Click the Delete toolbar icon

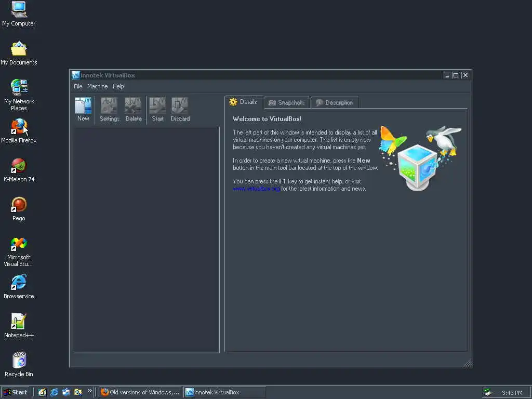click(134, 109)
